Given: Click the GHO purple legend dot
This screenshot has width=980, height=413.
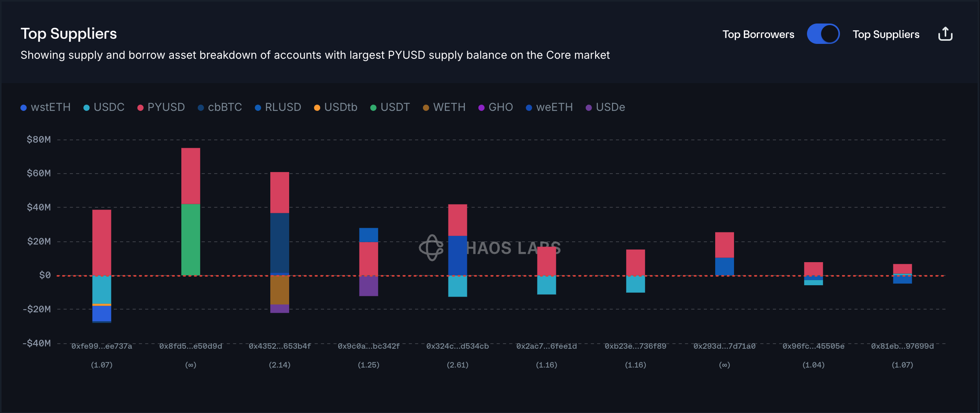Looking at the screenshot, I should [481, 108].
